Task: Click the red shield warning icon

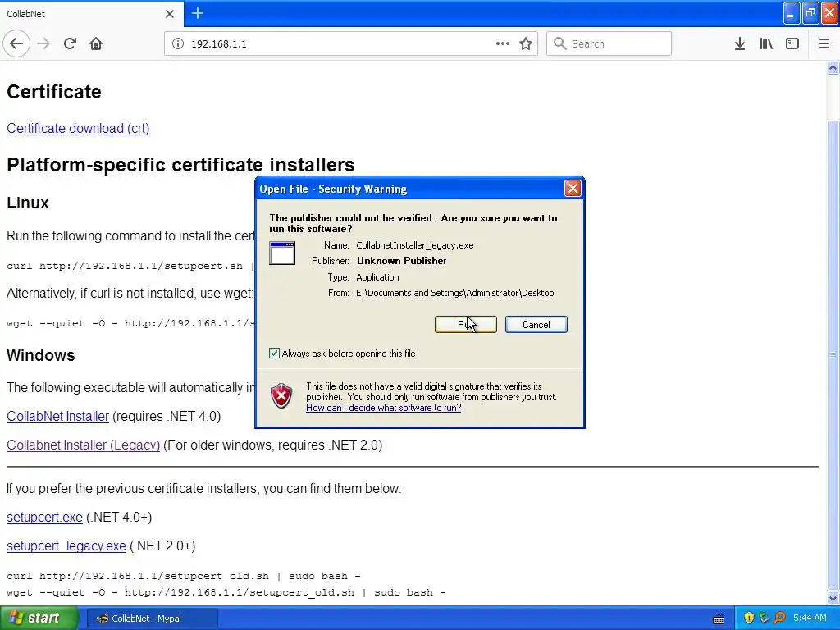Action: [x=281, y=396]
